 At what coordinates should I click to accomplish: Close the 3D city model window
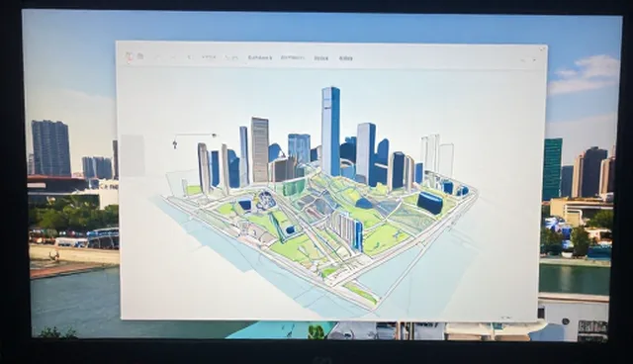pyautogui.click(x=542, y=49)
